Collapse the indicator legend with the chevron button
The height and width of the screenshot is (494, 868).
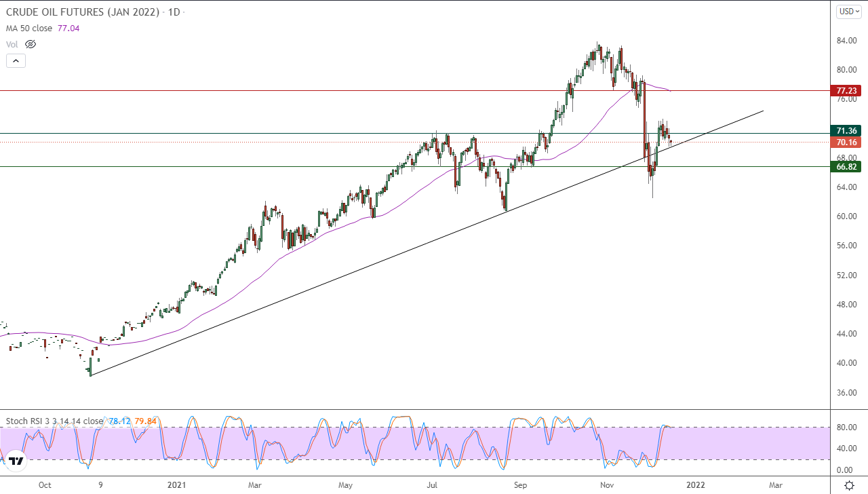[16, 60]
